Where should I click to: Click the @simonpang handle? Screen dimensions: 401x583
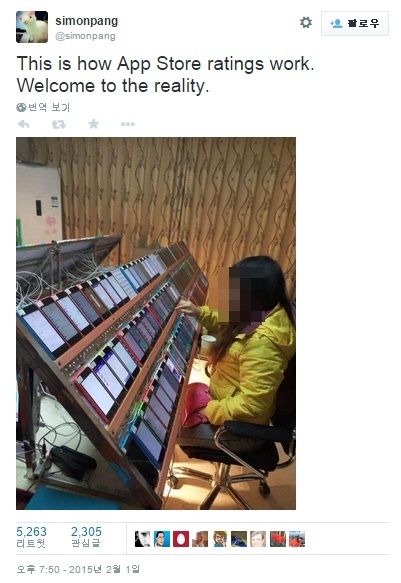point(85,36)
